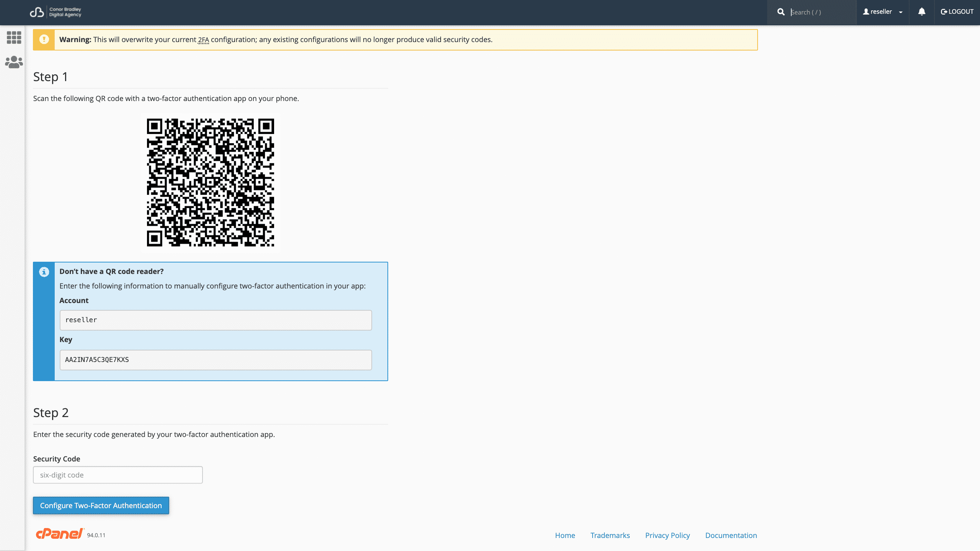
Task: Click the 2FA abbreviation in warning
Action: tap(203, 40)
